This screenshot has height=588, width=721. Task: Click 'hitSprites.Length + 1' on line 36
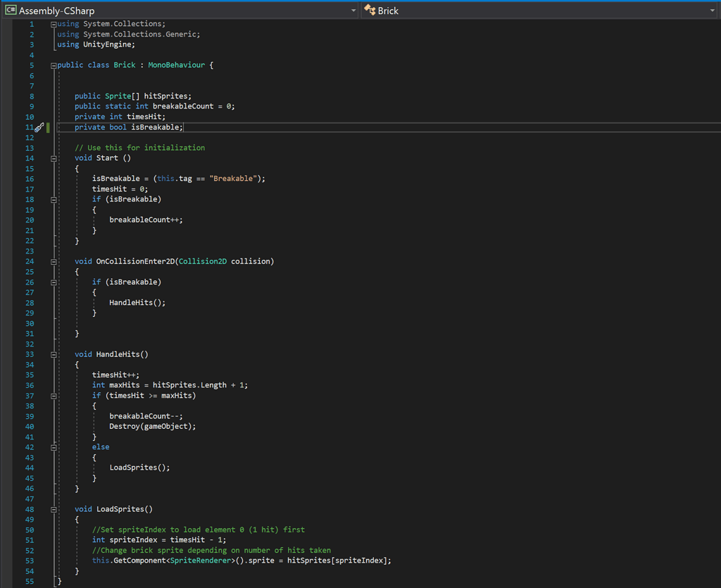click(x=198, y=384)
